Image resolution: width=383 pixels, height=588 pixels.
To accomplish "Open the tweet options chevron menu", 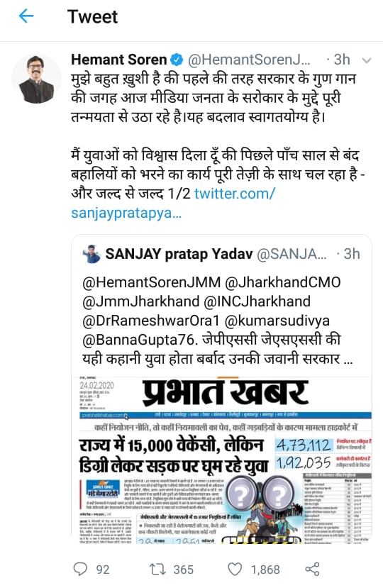I will 367,60.
